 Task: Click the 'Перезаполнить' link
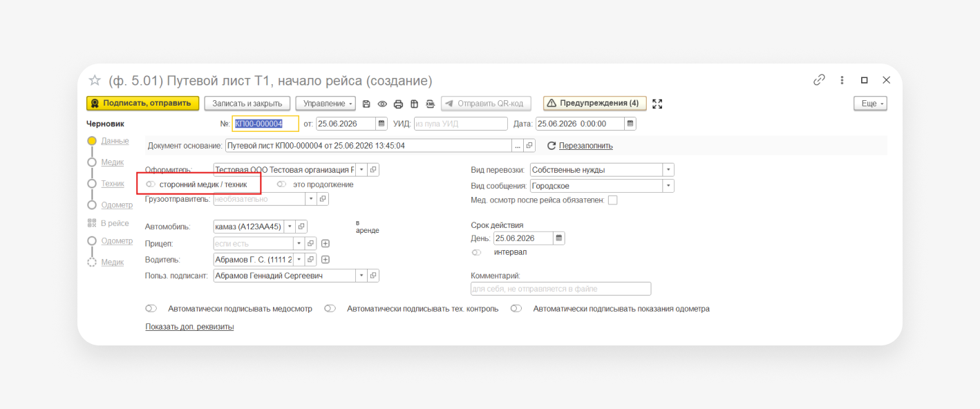click(586, 146)
